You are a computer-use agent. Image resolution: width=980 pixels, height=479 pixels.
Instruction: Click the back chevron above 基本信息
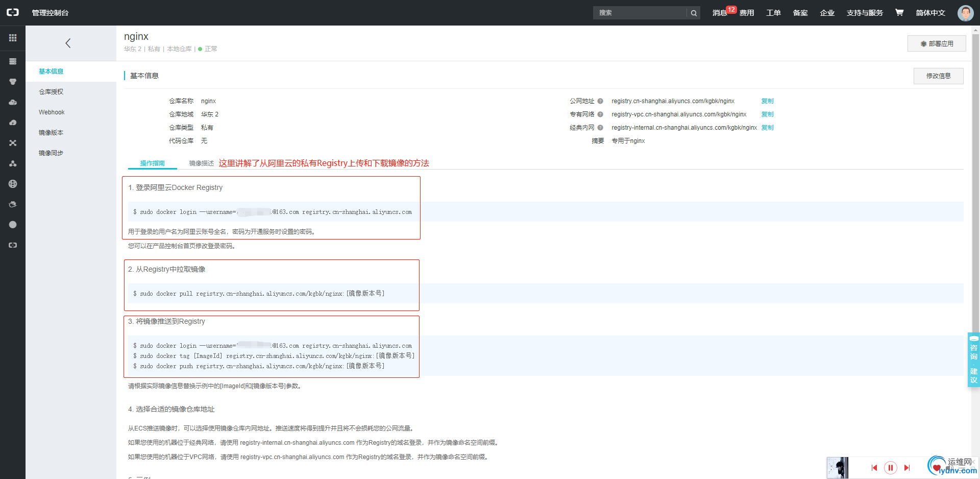(68, 43)
